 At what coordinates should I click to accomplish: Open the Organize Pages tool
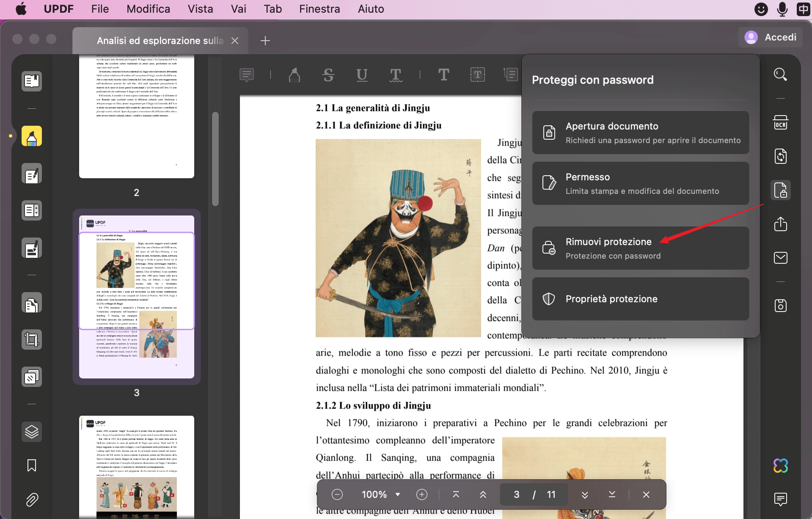click(x=32, y=303)
